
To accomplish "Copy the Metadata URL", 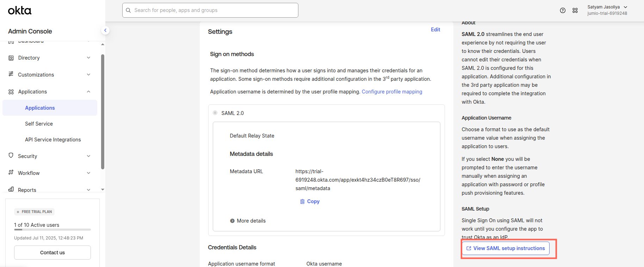I will click(x=310, y=201).
